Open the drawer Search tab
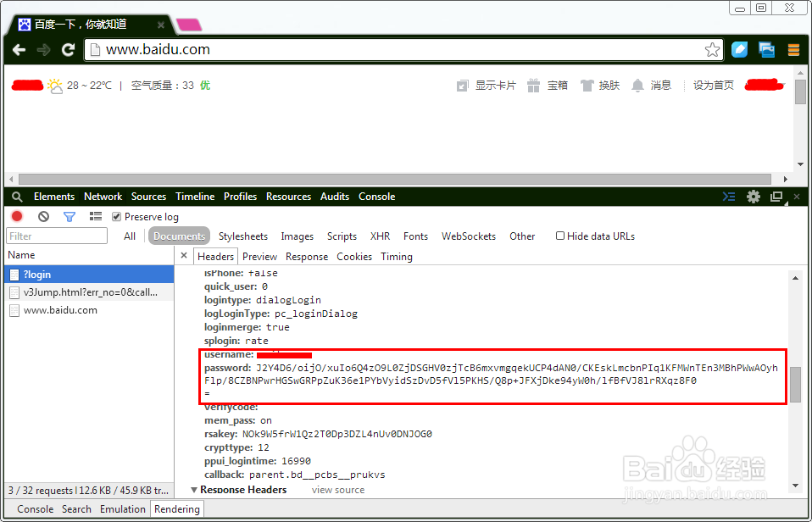812x522 pixels. (x=76, y=509)
